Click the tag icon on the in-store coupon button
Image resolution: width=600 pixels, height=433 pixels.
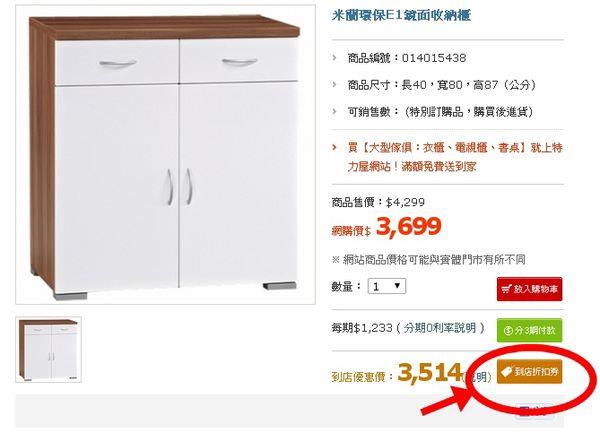[507, 371]
